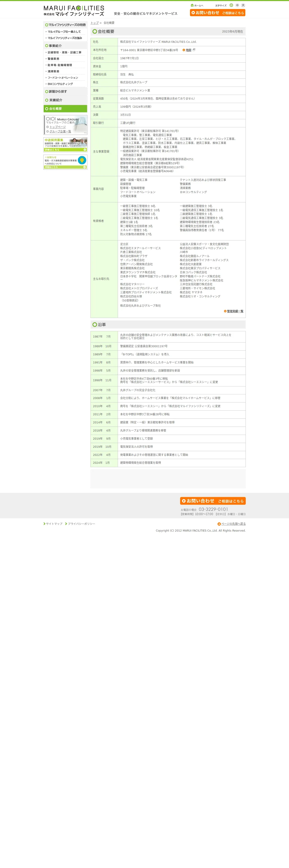
Task: Go to home via ホームへ icon link
Action: click(x=197, y=5)
